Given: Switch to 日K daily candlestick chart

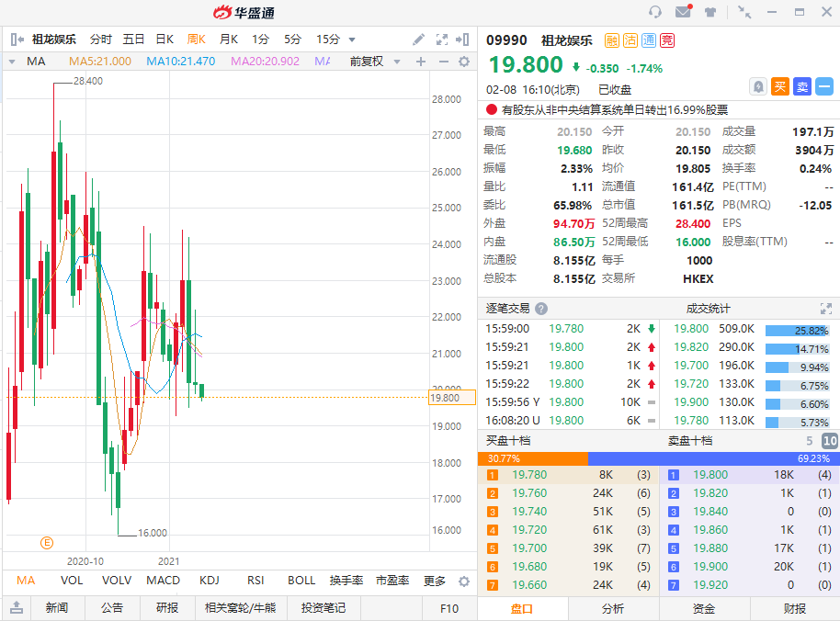Looking at the screenshot, I should pyautogui.click(x=165, y=40).
